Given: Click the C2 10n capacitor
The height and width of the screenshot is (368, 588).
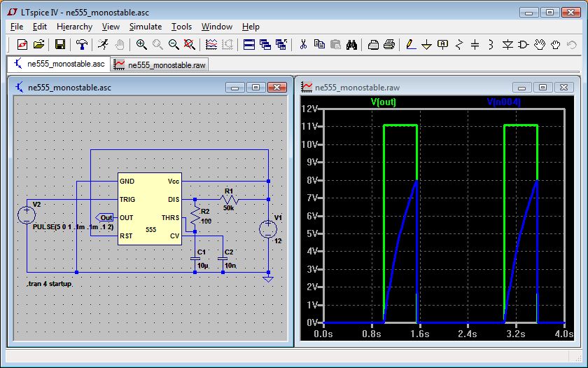Looking at the screenshot, I should 223,259.
